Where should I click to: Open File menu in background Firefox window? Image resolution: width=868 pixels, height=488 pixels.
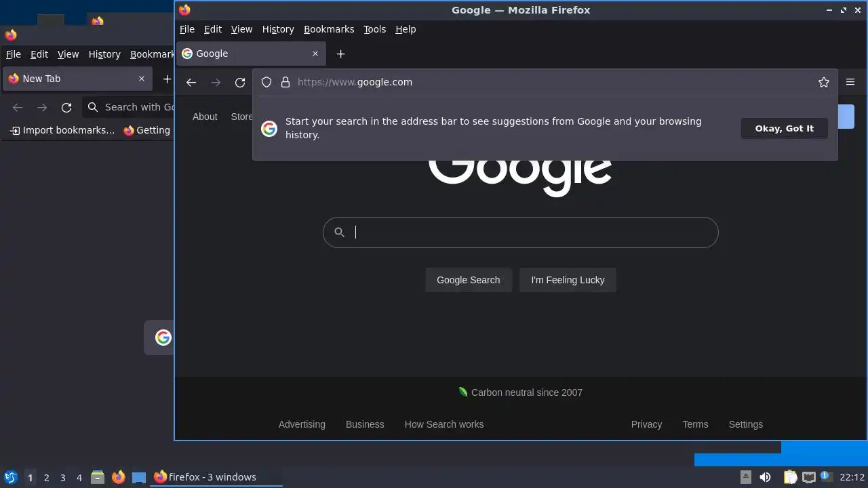pos(14,54)
